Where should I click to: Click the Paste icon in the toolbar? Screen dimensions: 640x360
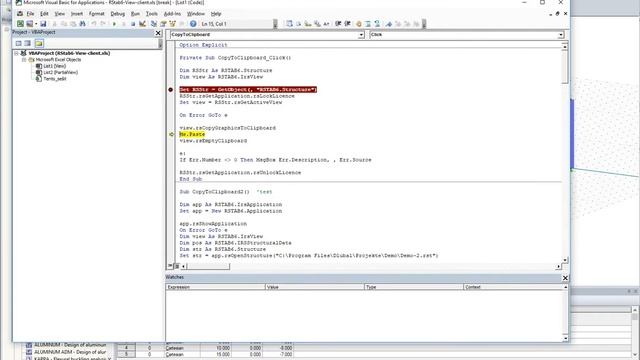point(73,24)
